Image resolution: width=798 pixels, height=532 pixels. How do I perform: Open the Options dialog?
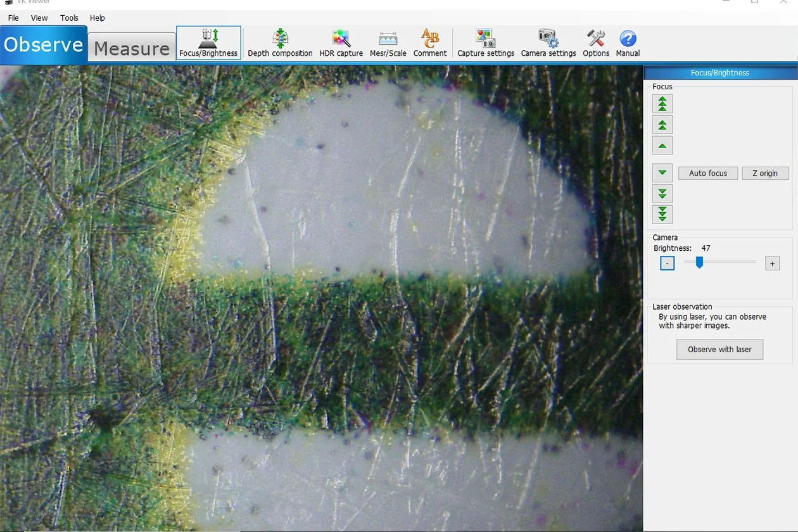(x=596, y=43)
